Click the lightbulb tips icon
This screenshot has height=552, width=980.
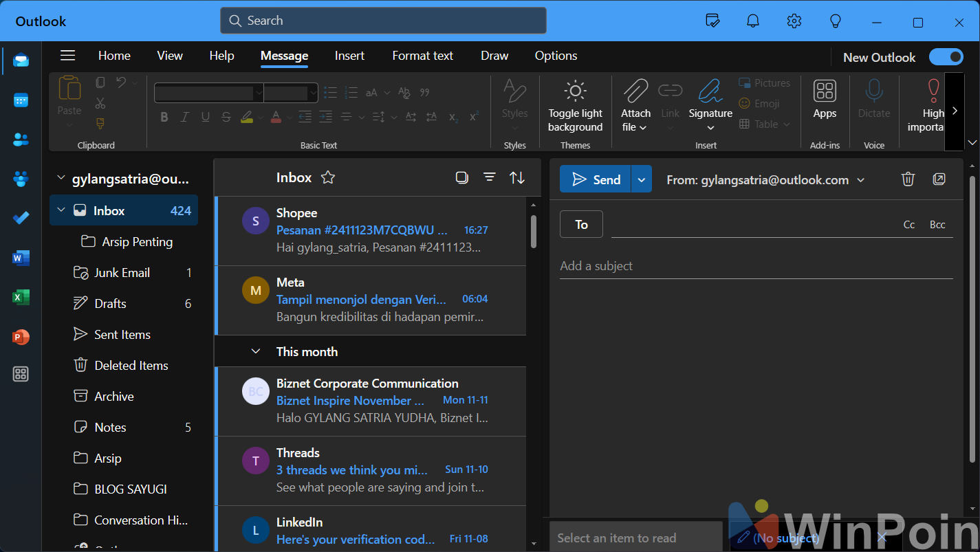pyautogui.click(x=836, y=21)
